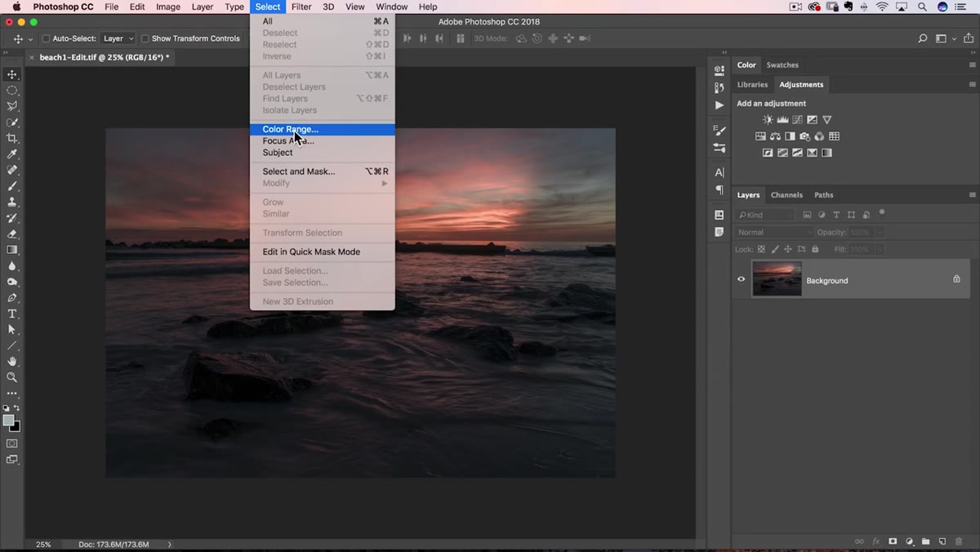The image size is (980, 552).
Task: Select the Horizontal Type tool
Action: (12, 314)
